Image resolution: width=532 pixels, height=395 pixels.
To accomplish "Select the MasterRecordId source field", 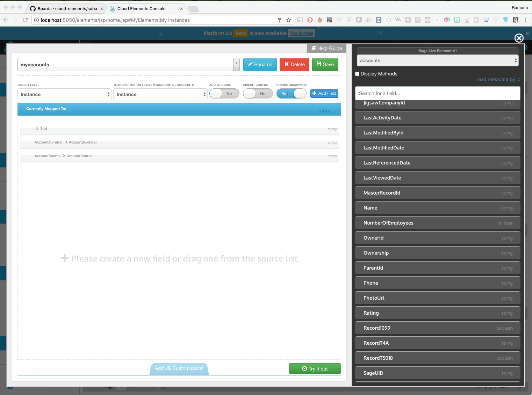I will [x=438, y=193].
